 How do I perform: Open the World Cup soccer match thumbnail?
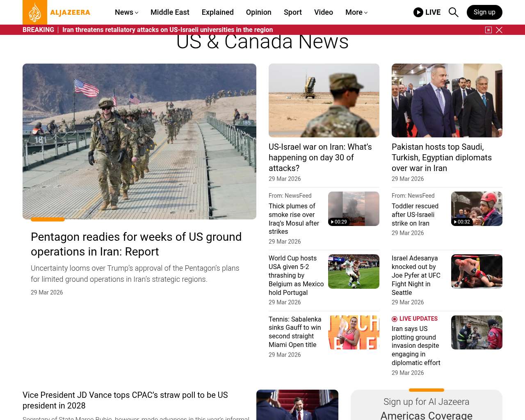[x=353, y=272]
